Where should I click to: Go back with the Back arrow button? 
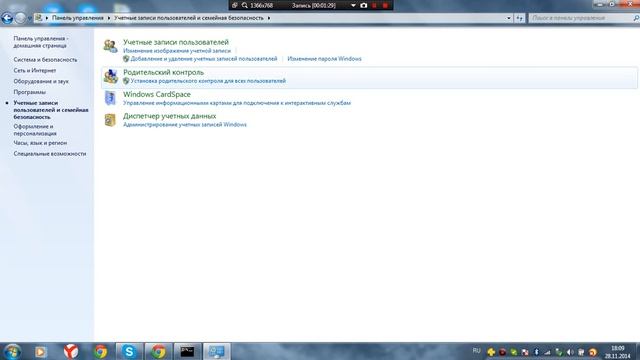coord(7,18)
